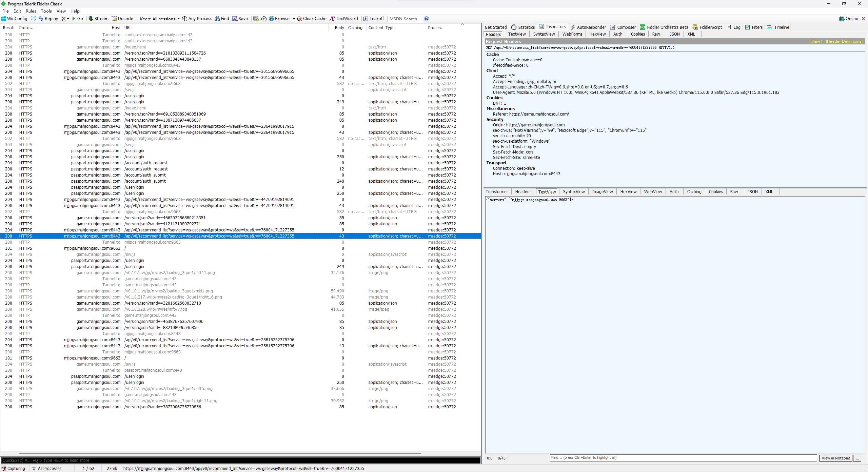This screenshot has height=472, width=868.
Task: Open the TextWizard tool
Action: [343, 19]
